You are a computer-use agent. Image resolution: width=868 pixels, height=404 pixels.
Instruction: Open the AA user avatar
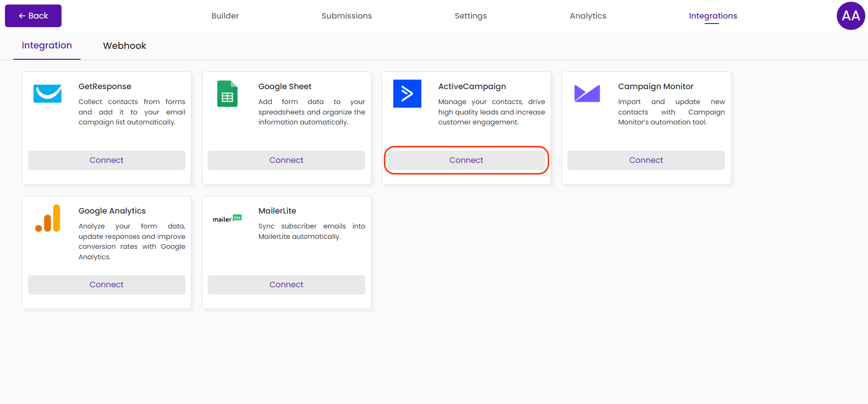pyautogui.click(x=851, y=16)
